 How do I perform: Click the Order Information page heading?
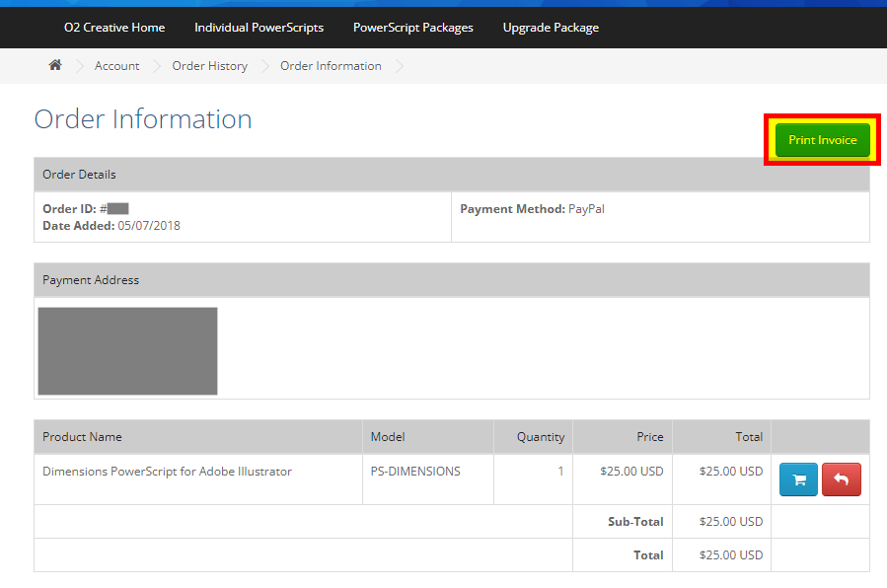(x=143, y=119)
